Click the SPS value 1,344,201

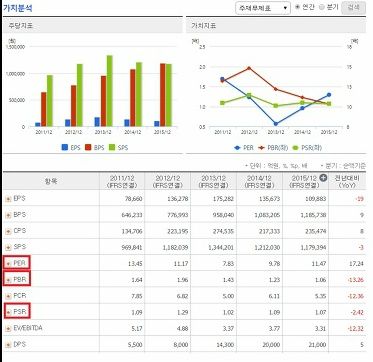[222, 247]
